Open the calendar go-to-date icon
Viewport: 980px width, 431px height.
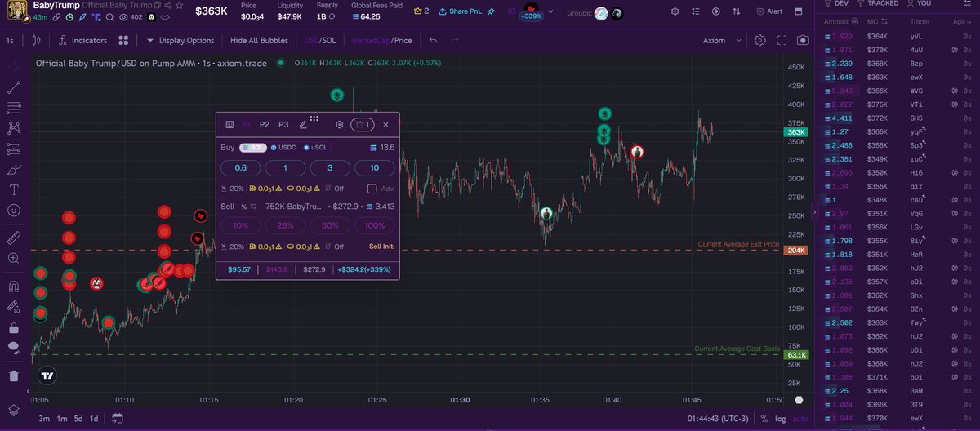point(118,419)
